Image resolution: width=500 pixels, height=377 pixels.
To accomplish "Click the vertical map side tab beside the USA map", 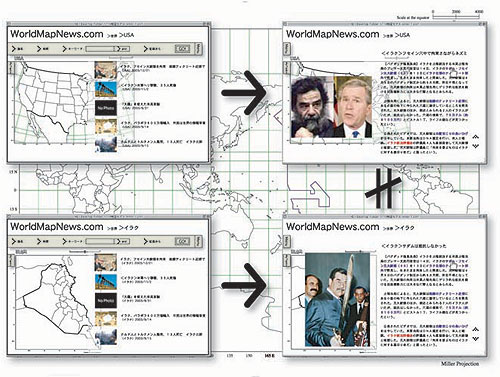I will [11, 68].
